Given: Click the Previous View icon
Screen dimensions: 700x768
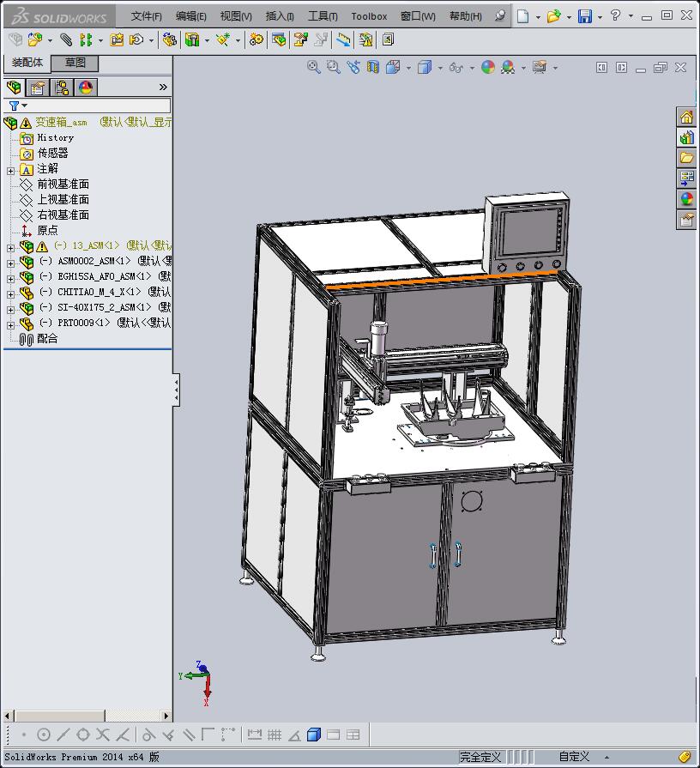Looking at the screenshot, I should point(353,67).
